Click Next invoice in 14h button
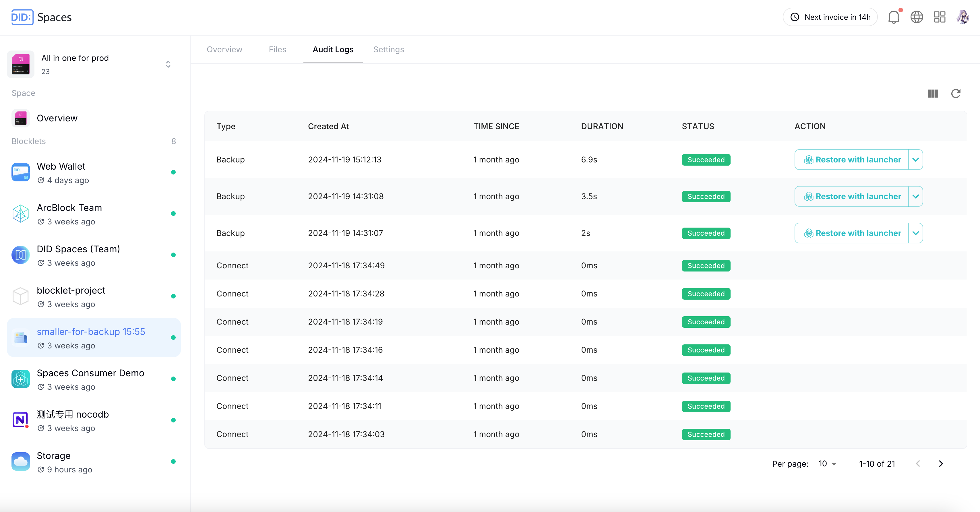Screen dimensions: 980x512 pos(830,17)
